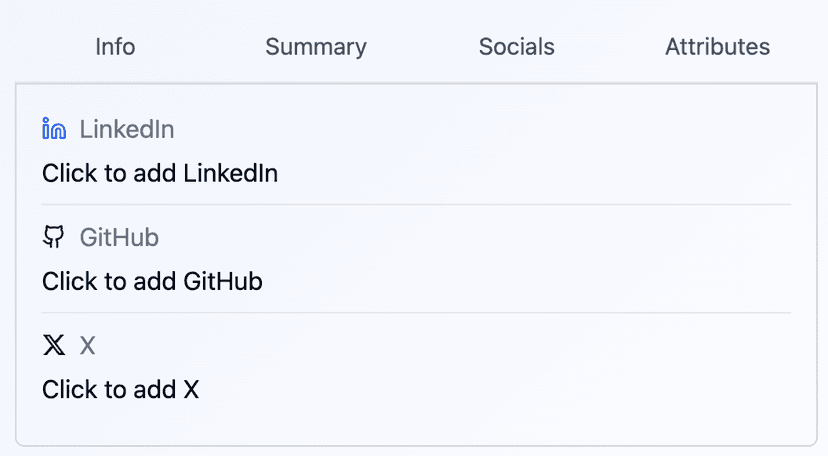Click "Click to add X" field

click(x=120, y=390)
